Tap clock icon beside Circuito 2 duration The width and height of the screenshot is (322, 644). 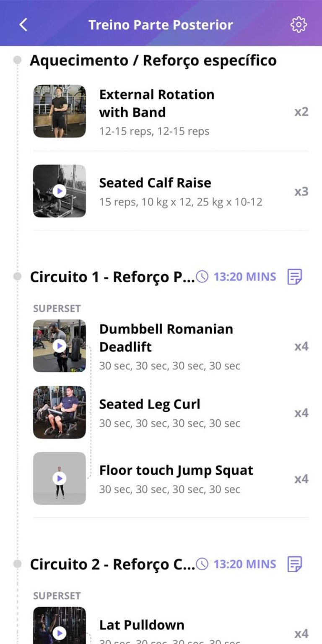click(202, 564)
